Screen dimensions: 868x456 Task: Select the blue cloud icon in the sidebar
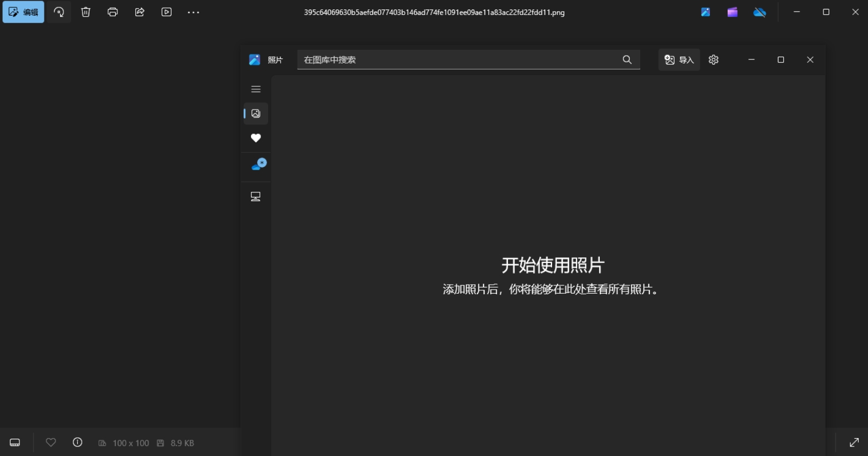259,165
